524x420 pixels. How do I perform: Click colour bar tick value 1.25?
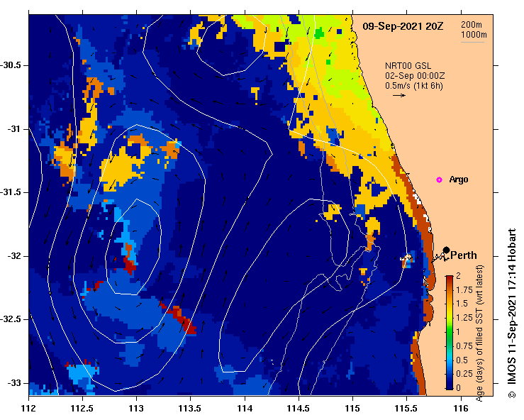coord(464,318)
